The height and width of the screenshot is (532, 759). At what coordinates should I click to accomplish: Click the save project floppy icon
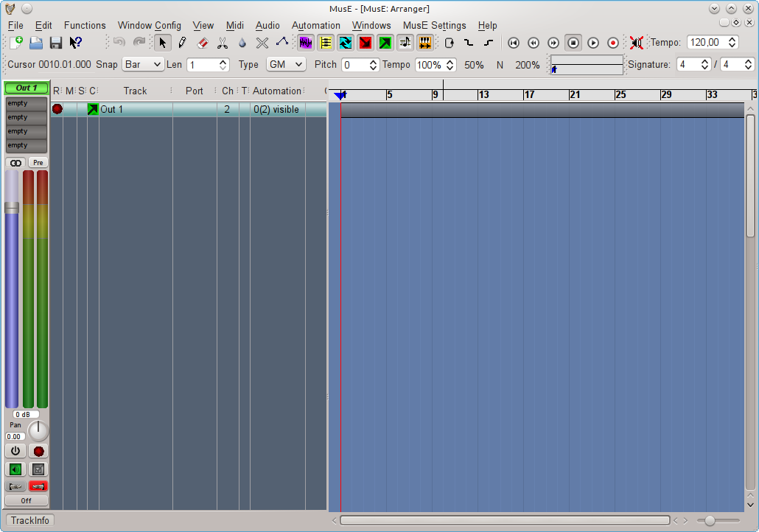[x=55, y=43]
